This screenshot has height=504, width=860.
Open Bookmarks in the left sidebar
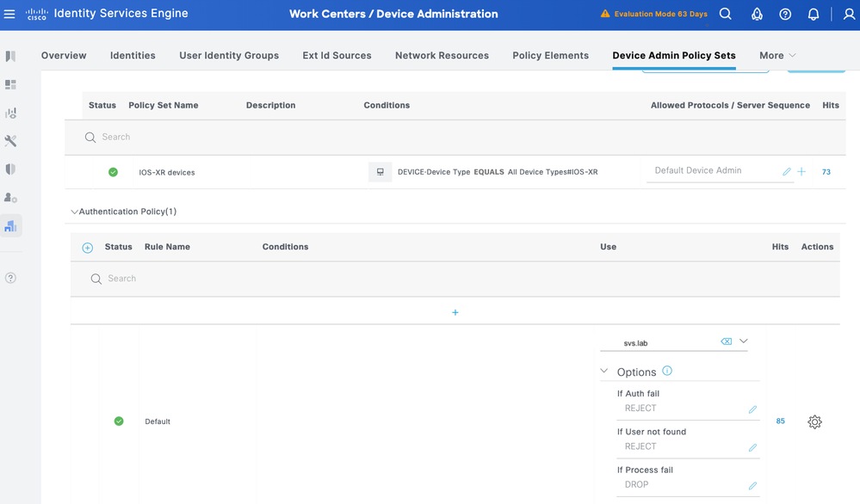click(x=10, y=56)
